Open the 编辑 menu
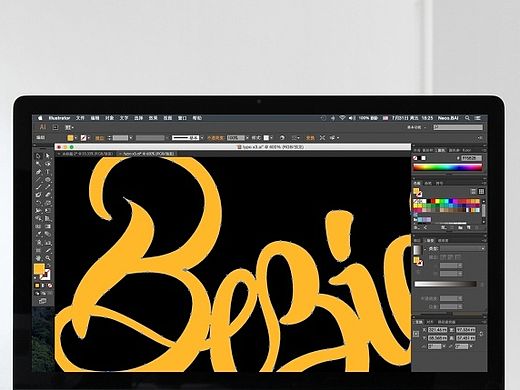 [x=95, y=118]
